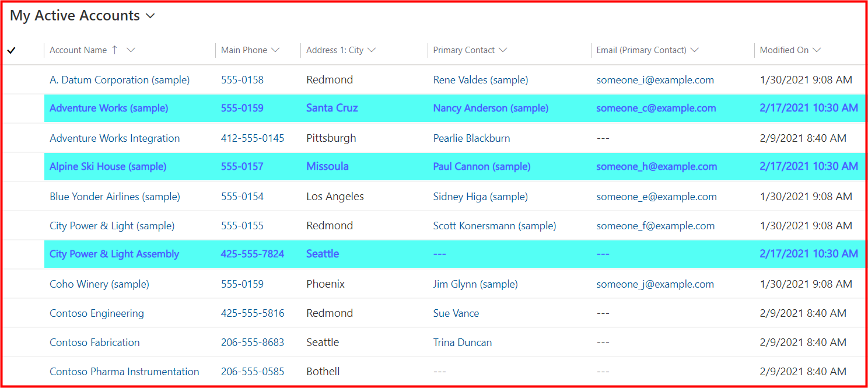Select the 2/9/2021 8:40 AM cell for Adventure Works Integration
This screenshot has width=868, height=388.
click(x=803, y=138)
